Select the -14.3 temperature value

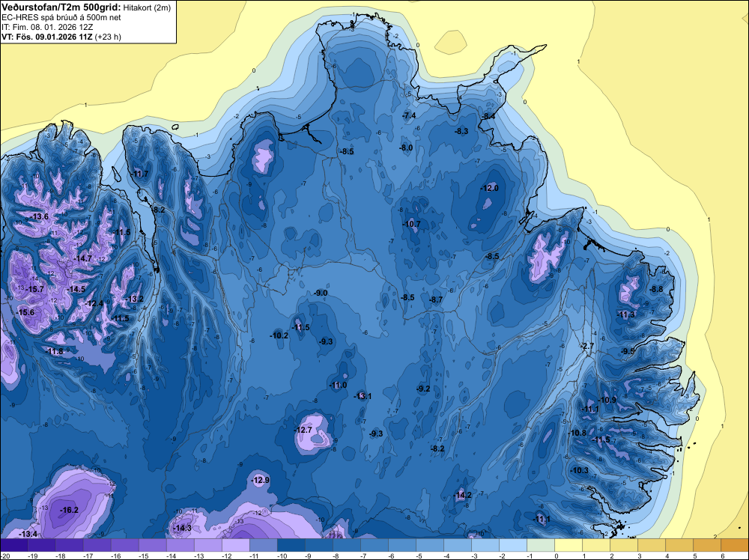click(x=182, y=528)
